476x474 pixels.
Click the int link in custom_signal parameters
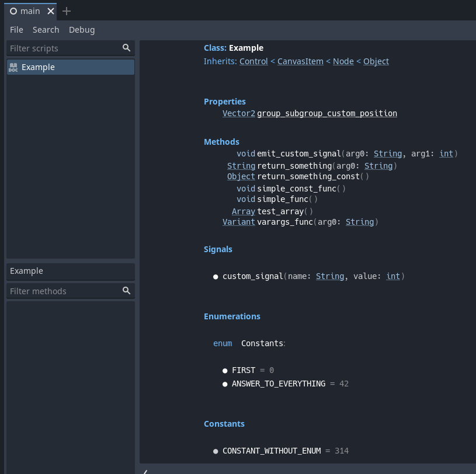coord(392,276)
